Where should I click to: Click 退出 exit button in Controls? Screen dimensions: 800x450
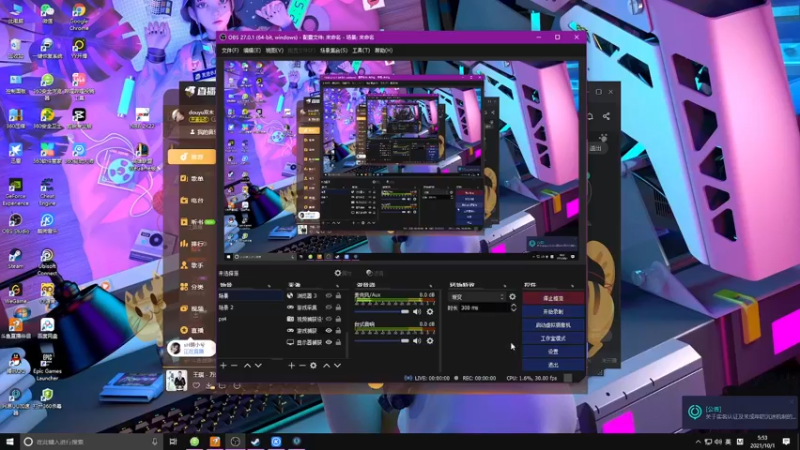tap(553, 365)
